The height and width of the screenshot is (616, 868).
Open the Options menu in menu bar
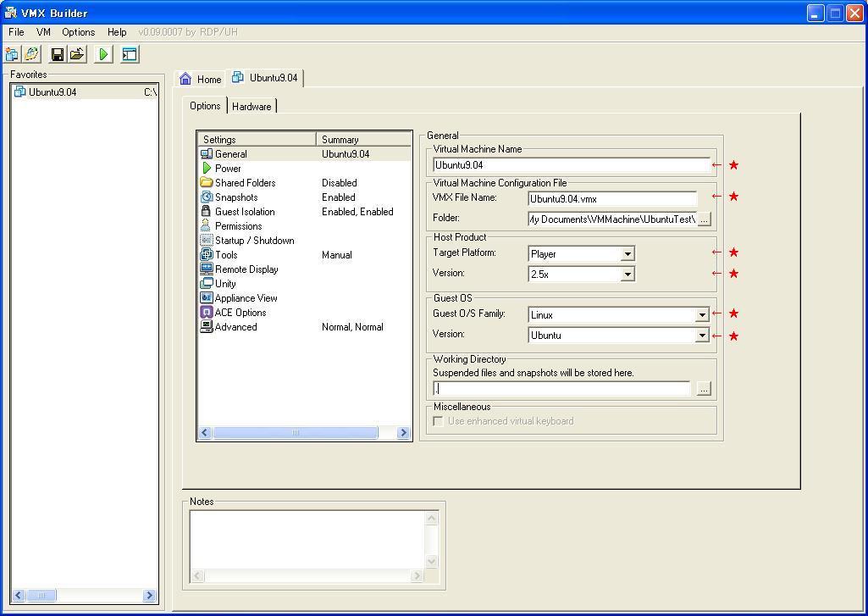(78, 32)
